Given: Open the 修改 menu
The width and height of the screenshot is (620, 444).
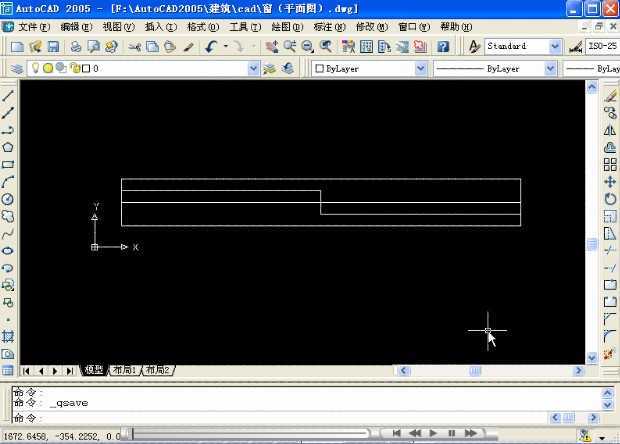Looking at the screenshot, I should (372, 27).
